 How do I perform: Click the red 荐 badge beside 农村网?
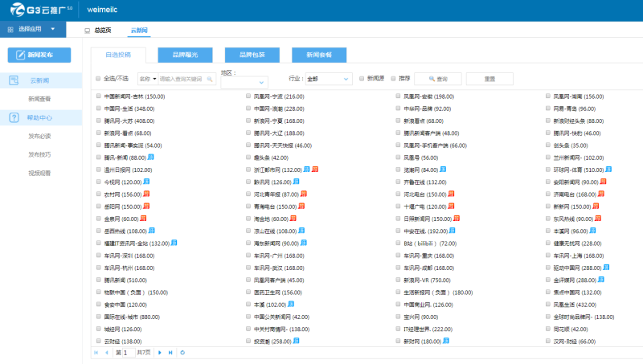pyautogui.click(x=146, y=194)
